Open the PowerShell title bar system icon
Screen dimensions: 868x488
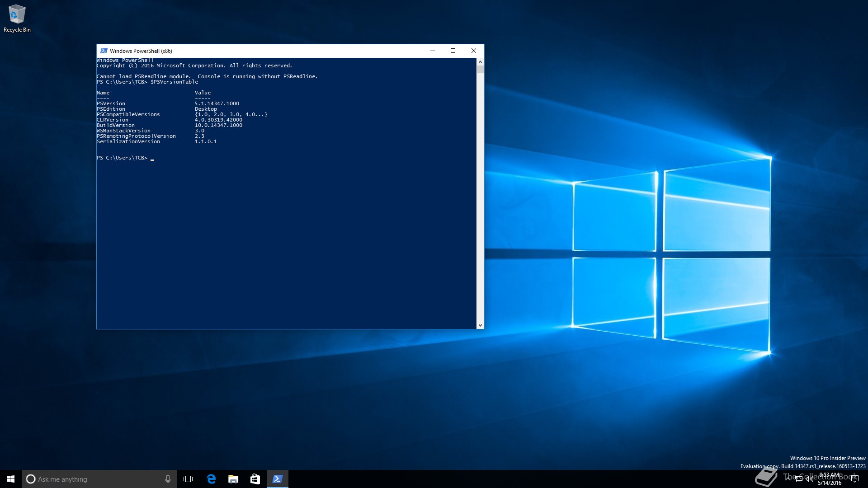[104, 51]
